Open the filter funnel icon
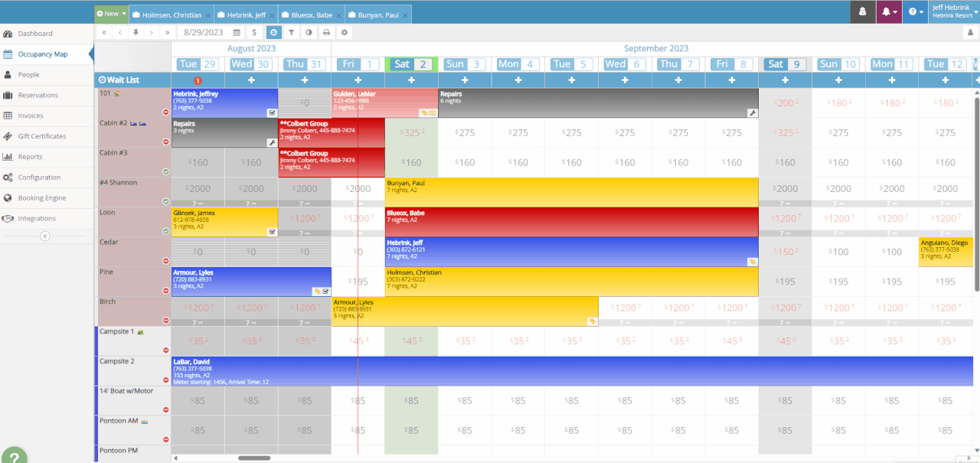The height and width of the screenshot is (463, 980). click(x=292, y=32)
